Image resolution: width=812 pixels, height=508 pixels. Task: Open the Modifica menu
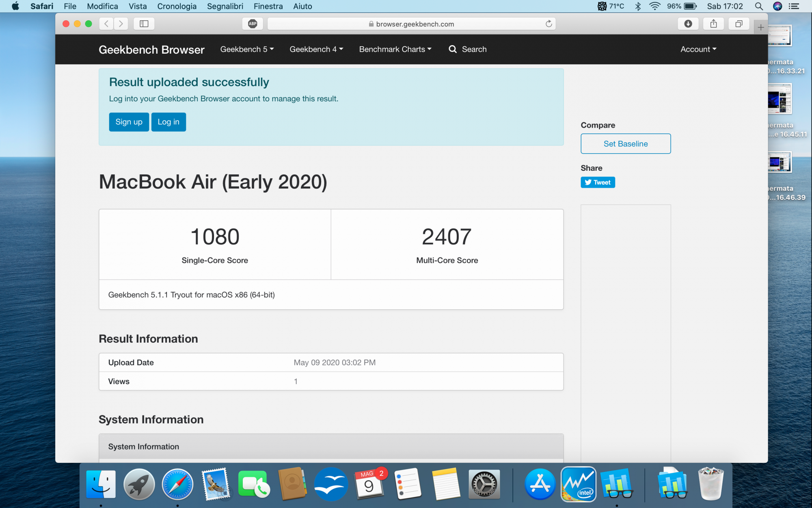[102, 6]
